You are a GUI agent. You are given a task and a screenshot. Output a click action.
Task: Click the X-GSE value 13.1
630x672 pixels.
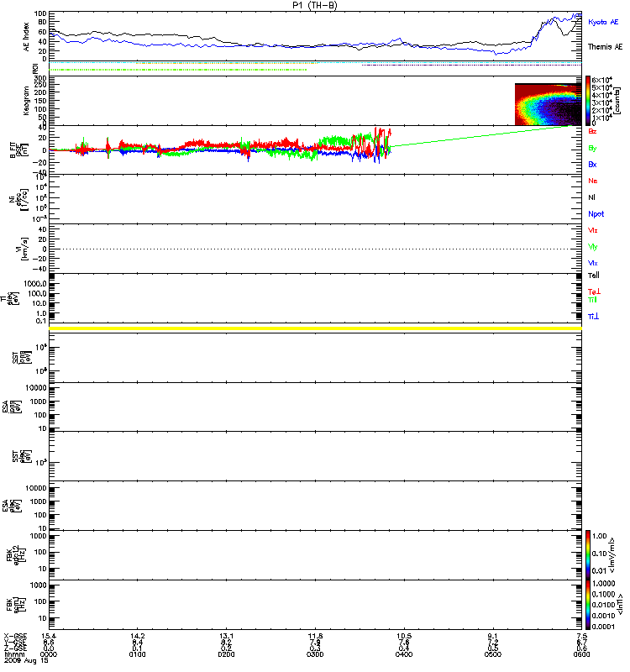[226, 636]
